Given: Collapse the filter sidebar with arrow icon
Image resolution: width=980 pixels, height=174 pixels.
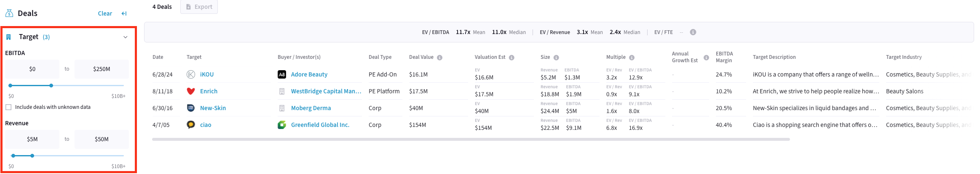Looking at the screenshot, I should 124,13.
